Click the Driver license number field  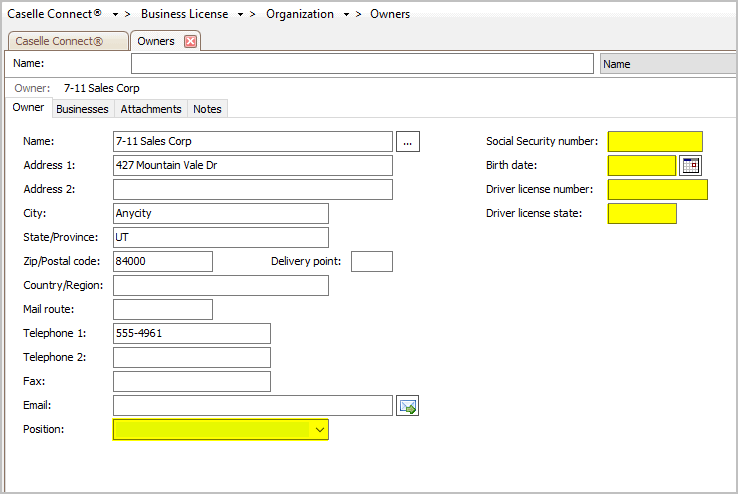(657, 190)
